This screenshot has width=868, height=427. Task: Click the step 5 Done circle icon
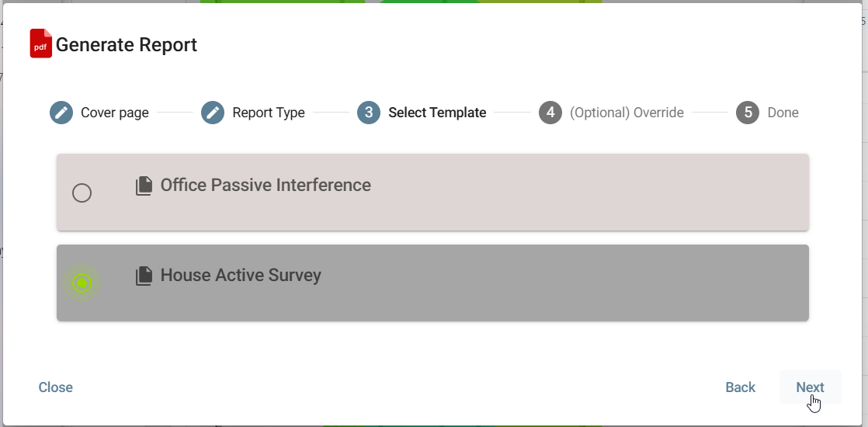coord(748,113)
